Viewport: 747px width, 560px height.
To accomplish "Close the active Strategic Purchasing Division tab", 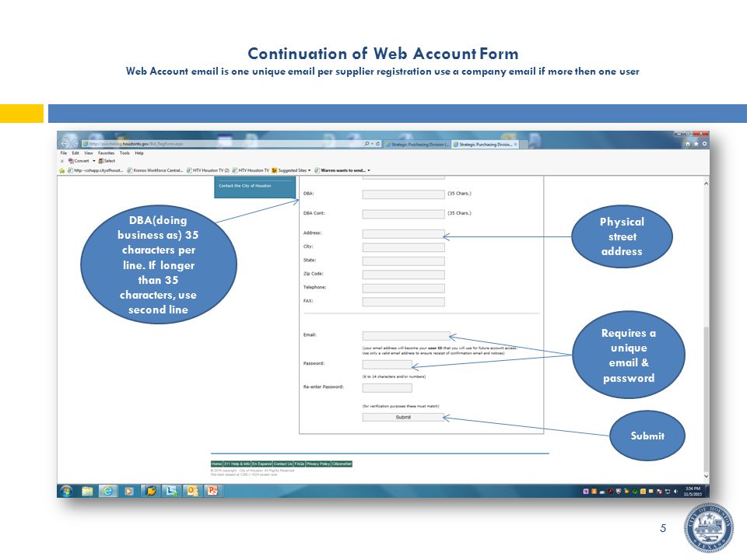I will coord(515,145).
